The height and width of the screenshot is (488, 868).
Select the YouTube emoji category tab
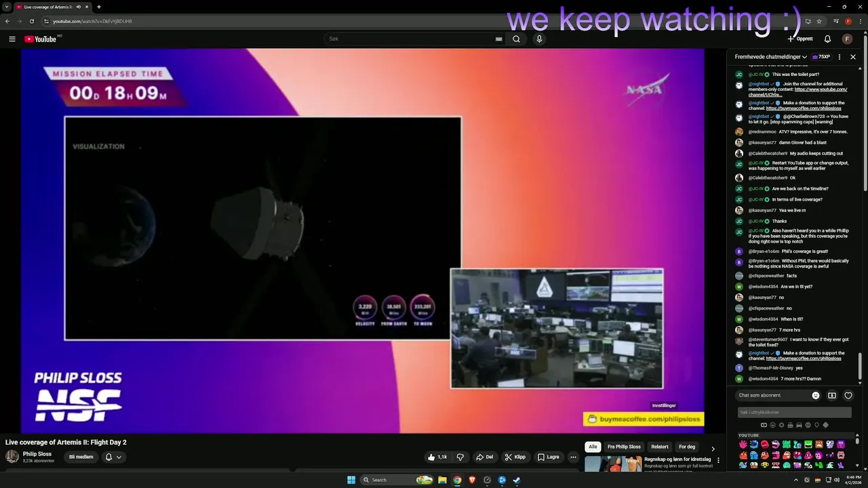[x=764, y=425]
